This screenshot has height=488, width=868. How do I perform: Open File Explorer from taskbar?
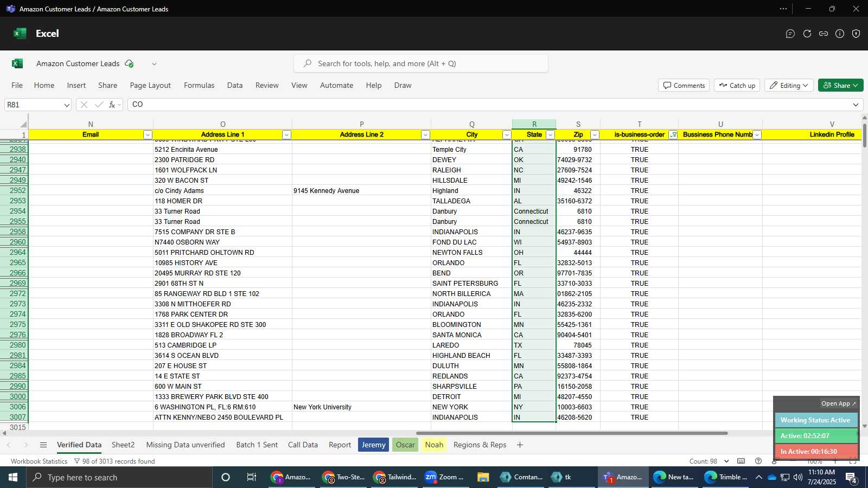click(483, 477)
